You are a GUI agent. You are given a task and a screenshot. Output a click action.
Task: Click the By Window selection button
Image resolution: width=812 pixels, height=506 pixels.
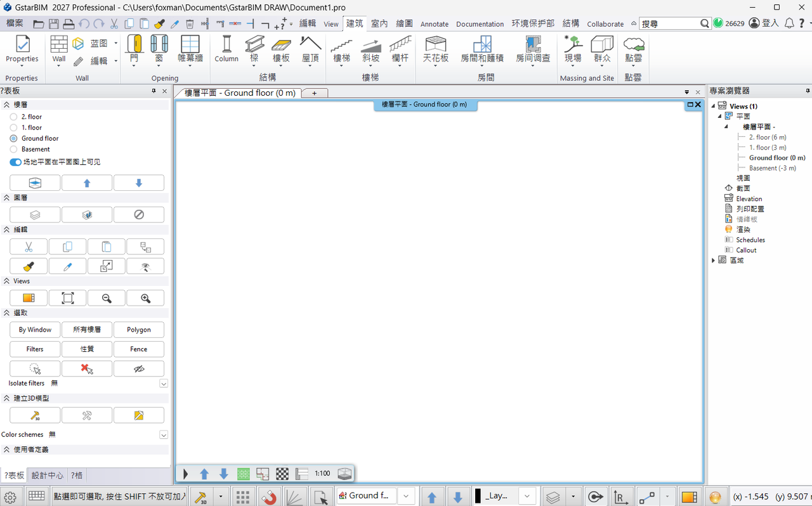pos(35,330)
